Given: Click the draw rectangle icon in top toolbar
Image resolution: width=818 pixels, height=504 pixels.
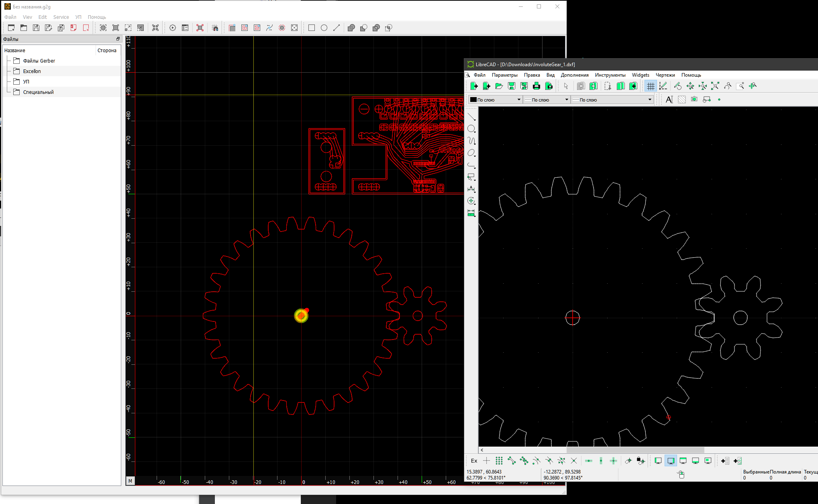Looking at the screenshot, I should point(312,28).
